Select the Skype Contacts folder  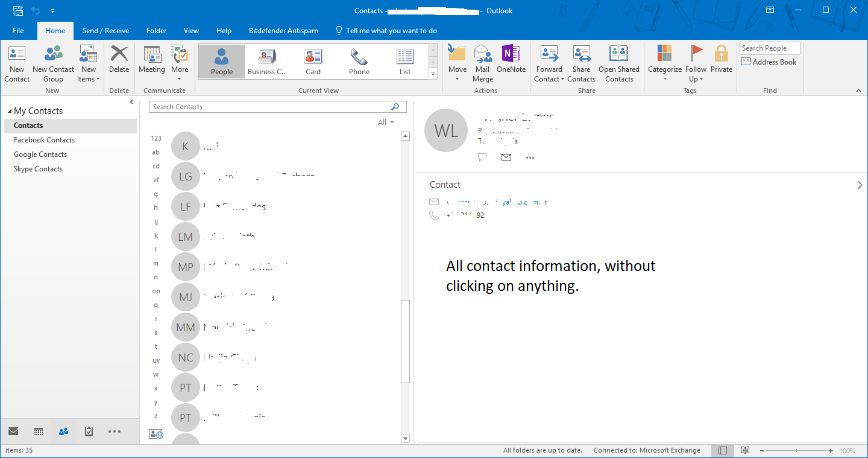[x=39, y=169]
